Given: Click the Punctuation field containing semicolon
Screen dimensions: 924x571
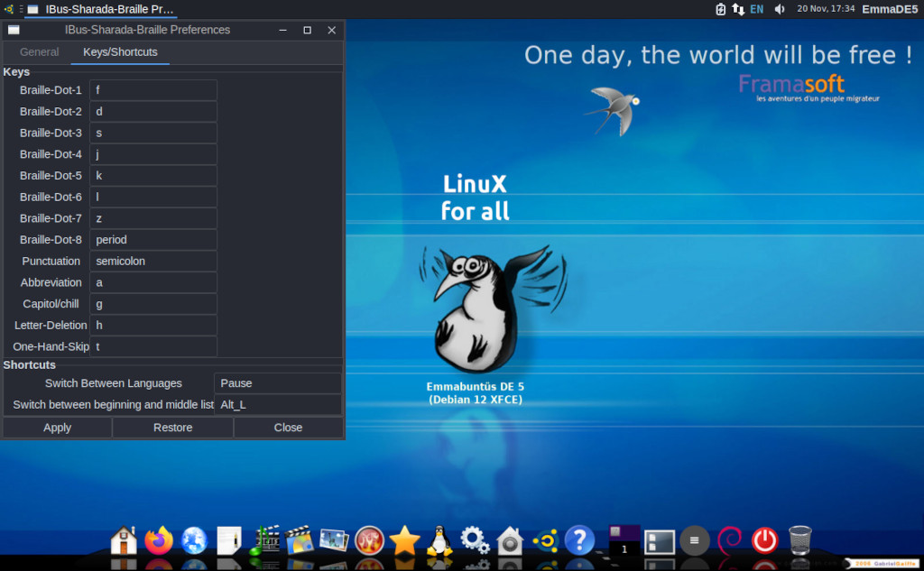Looking at the screenshot, I should (153, 261).
